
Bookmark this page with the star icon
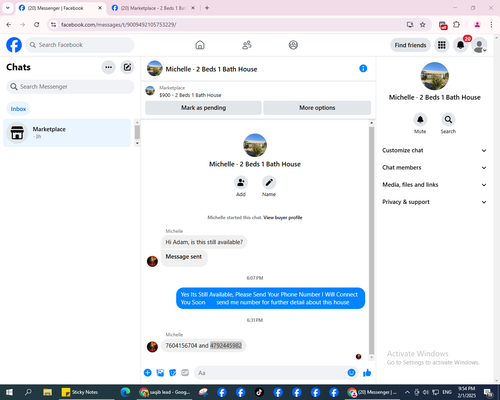(423, 25)
